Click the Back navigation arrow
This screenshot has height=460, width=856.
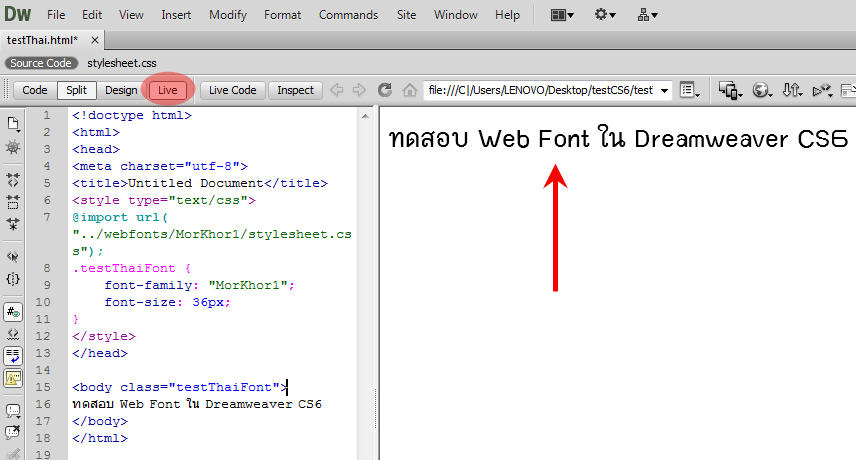click(x=337, y=90)
